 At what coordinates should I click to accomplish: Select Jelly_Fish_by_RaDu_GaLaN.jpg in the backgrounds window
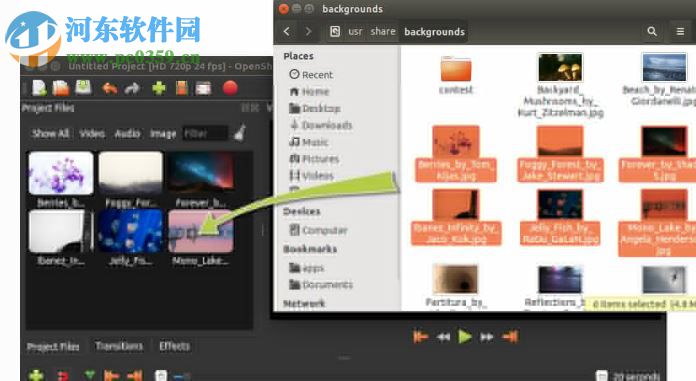(x=560, y=217)
